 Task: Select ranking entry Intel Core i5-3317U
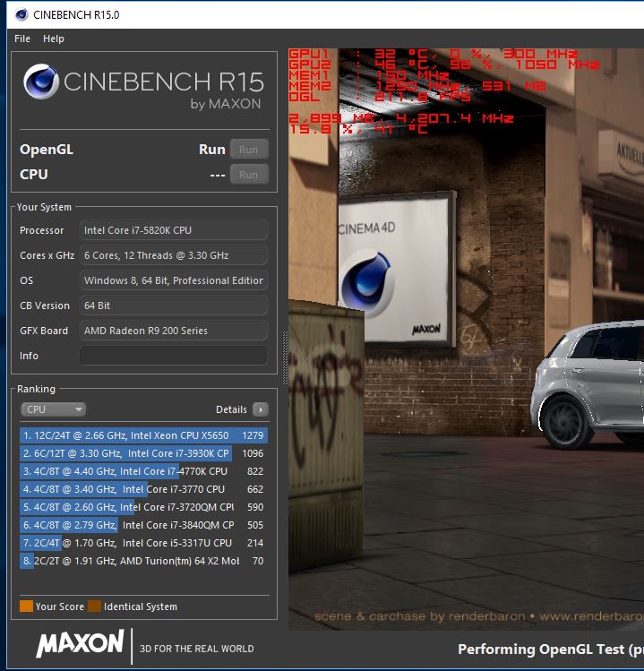pos(144,543)
